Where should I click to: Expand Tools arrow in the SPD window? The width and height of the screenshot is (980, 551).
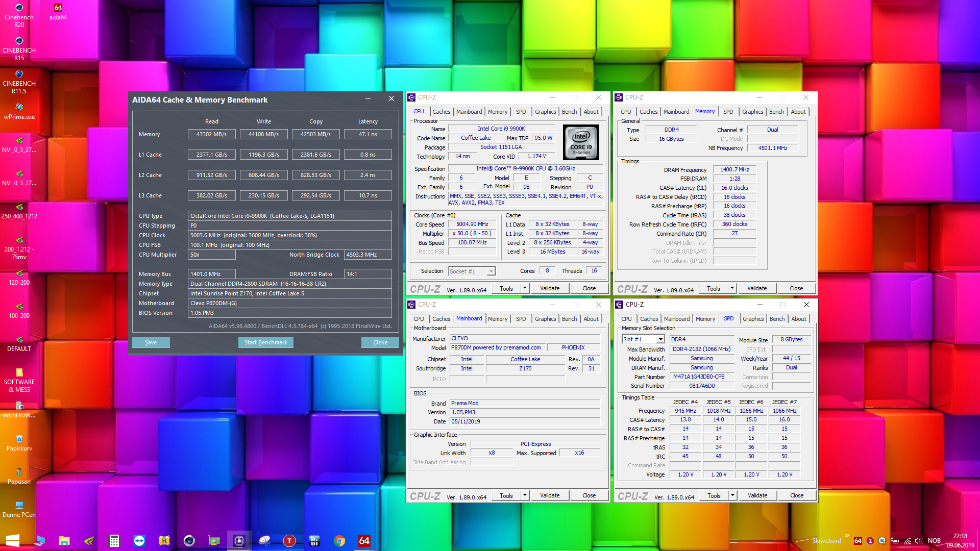(x=732, y=495)
